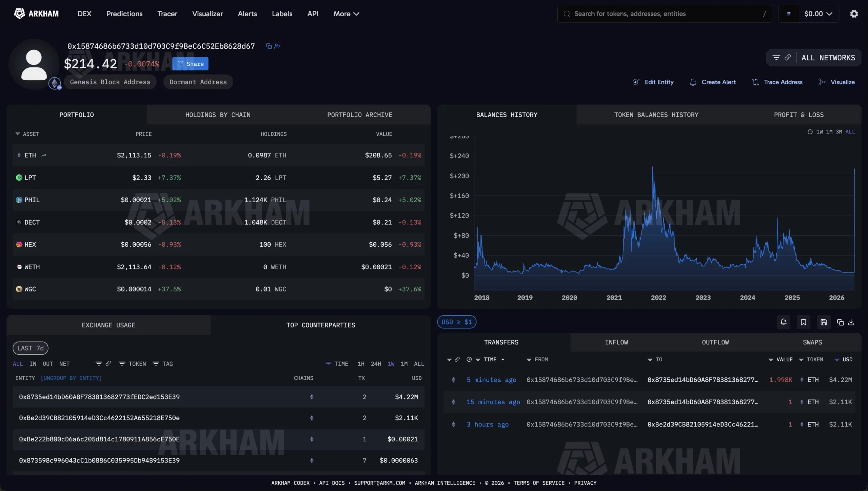
Task: Expand the More menu
Action: (346, 14)
